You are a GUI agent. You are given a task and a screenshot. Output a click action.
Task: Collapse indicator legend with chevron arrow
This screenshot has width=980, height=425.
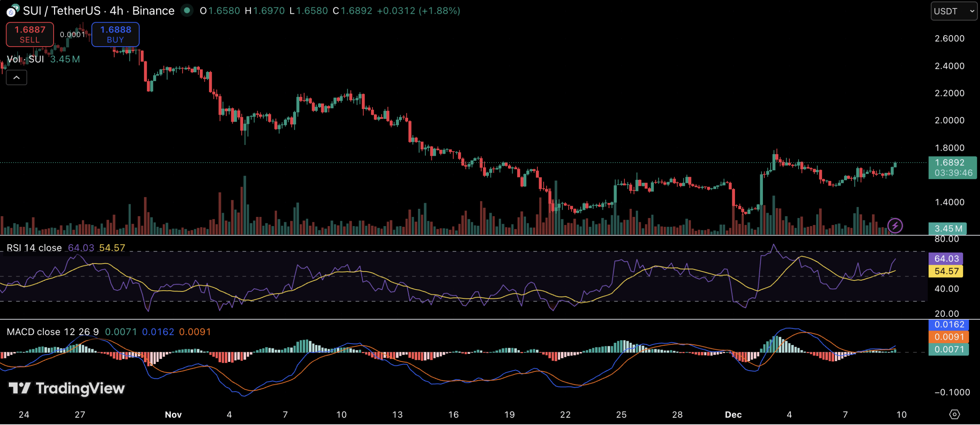[x=16, y=78]
